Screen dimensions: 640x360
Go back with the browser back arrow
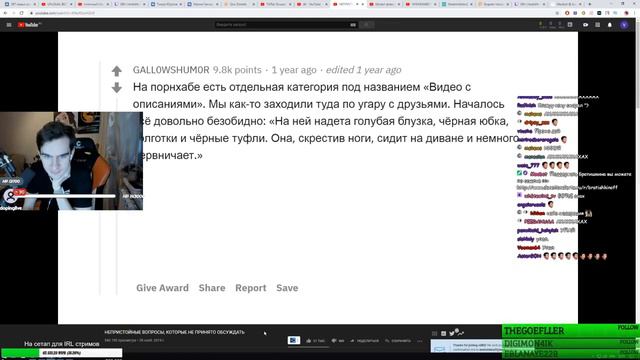pos(5,13)
